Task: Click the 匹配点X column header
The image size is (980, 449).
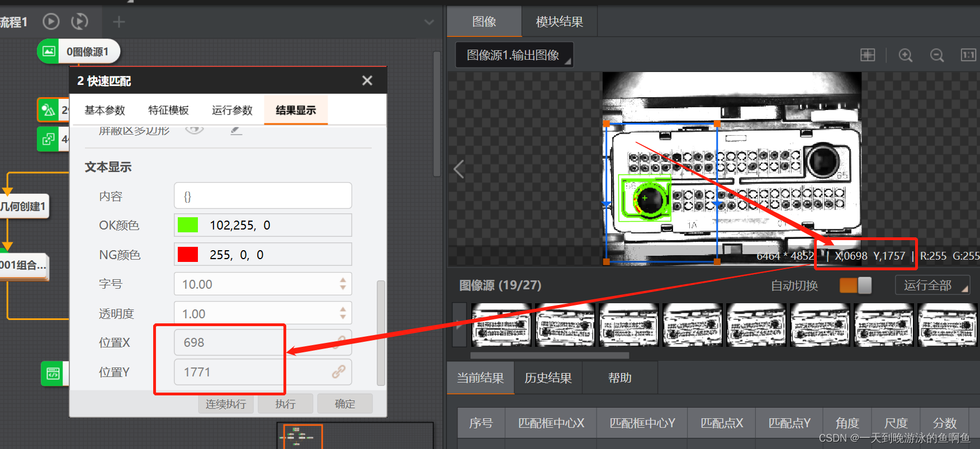Action: click(x=722, y=423)
